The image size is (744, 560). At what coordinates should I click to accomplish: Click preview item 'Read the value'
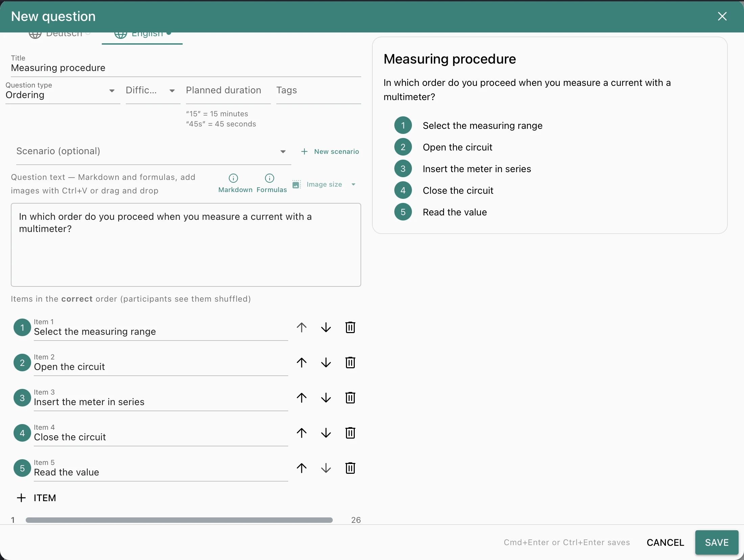(x=455, y=212)
